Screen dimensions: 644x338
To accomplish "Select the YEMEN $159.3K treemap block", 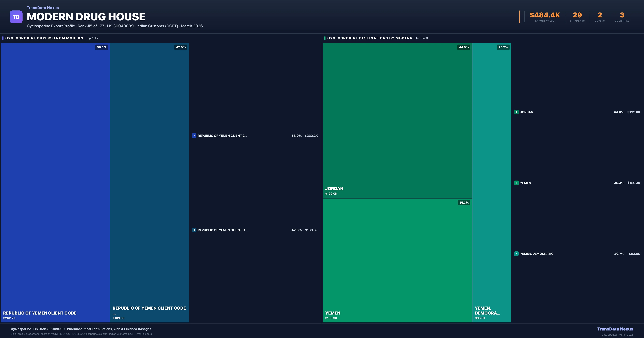I will pyautogui.click(x=397, y=260).
